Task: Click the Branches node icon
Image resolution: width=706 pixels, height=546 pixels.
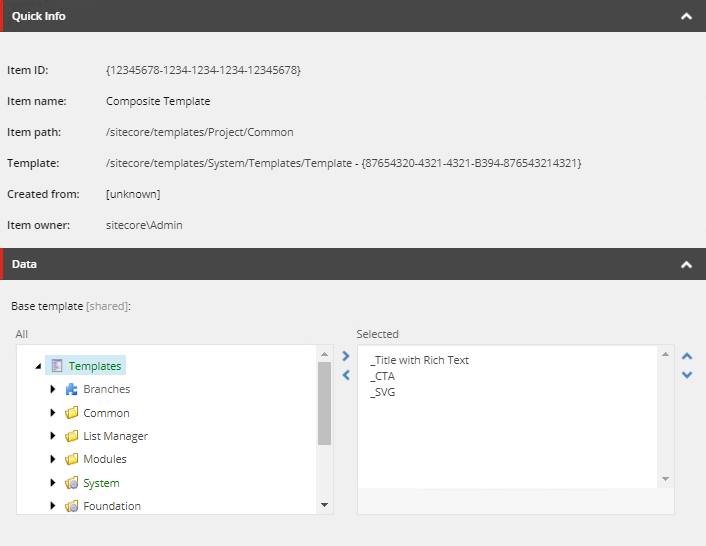Action: [x=71, y=389]
